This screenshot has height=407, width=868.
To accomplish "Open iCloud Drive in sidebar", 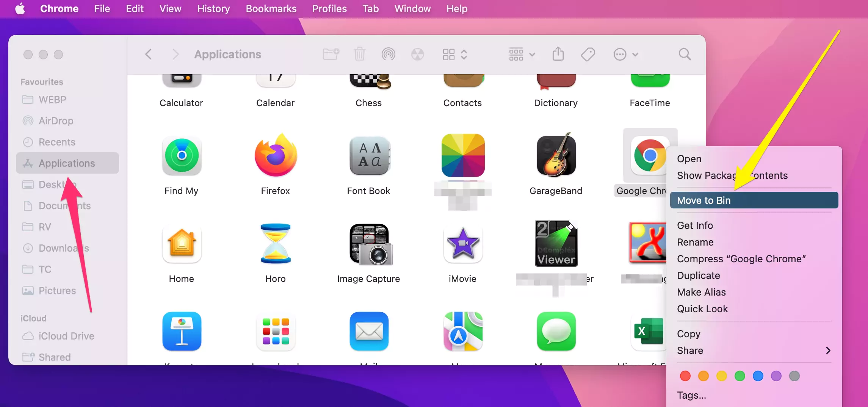I will click(67, 336).
